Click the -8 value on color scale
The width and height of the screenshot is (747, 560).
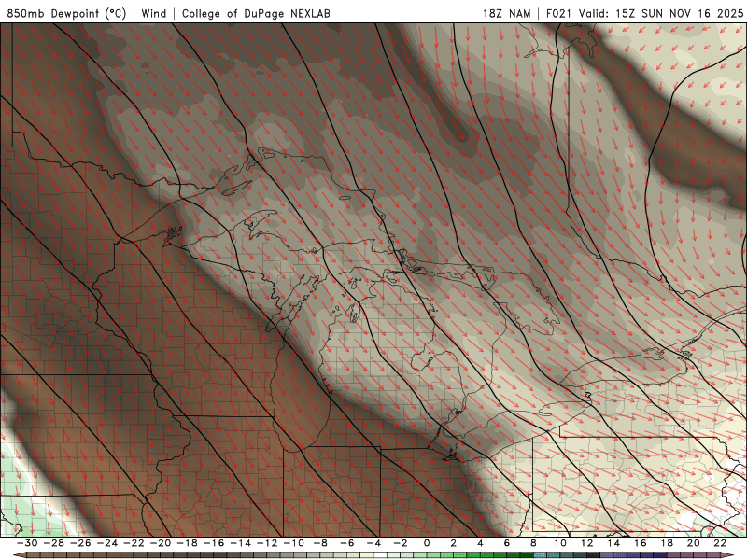coord(320,543)
